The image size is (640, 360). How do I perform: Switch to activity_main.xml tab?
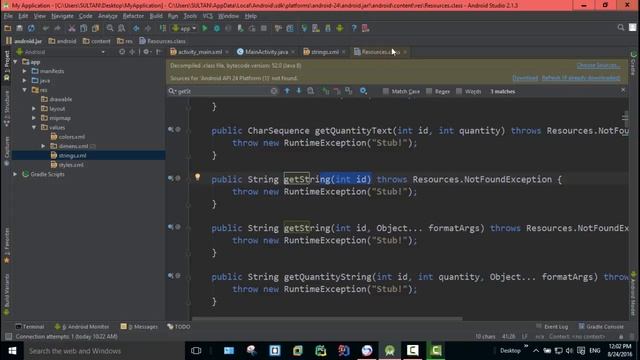[199, 52]
